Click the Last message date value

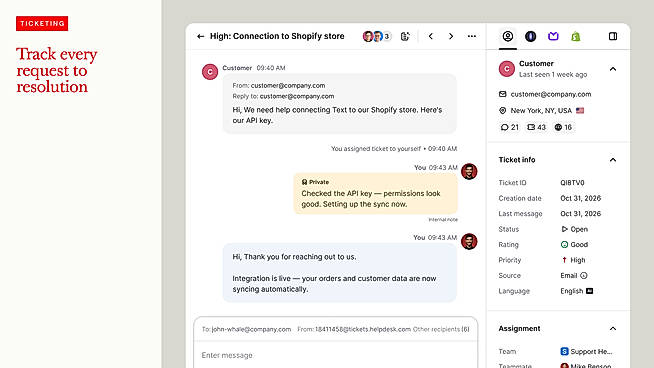click(581, 214)
